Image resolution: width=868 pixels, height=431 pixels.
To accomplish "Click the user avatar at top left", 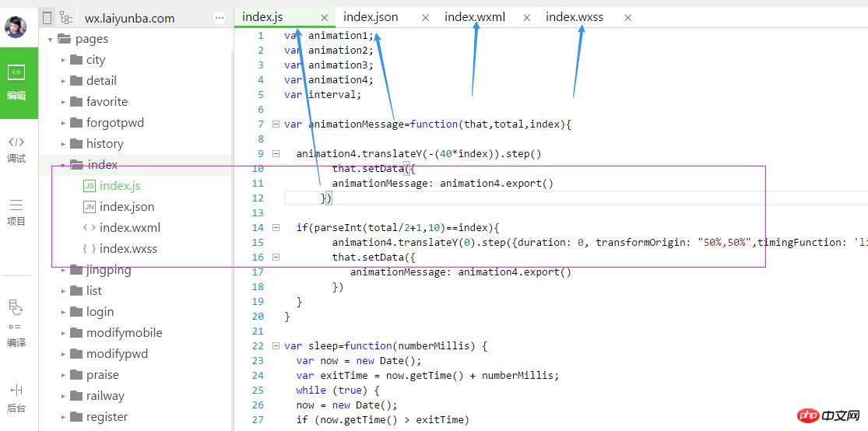I will coord(16,27).
